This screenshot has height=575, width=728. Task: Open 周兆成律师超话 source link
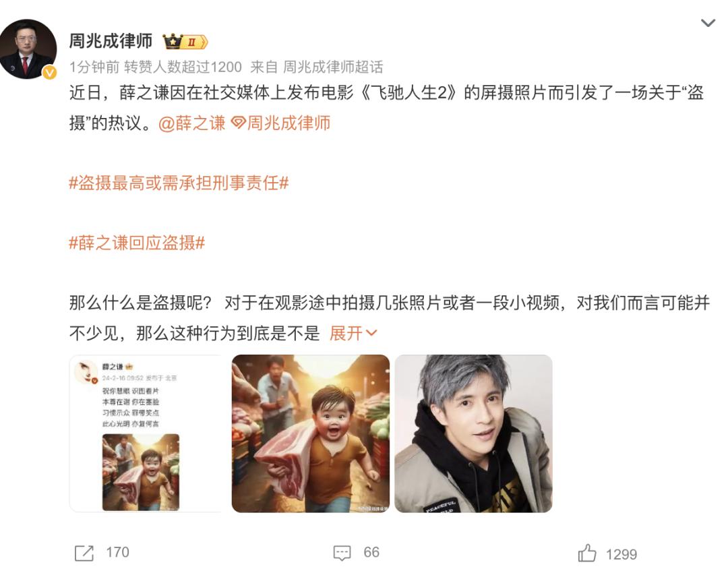333,67
